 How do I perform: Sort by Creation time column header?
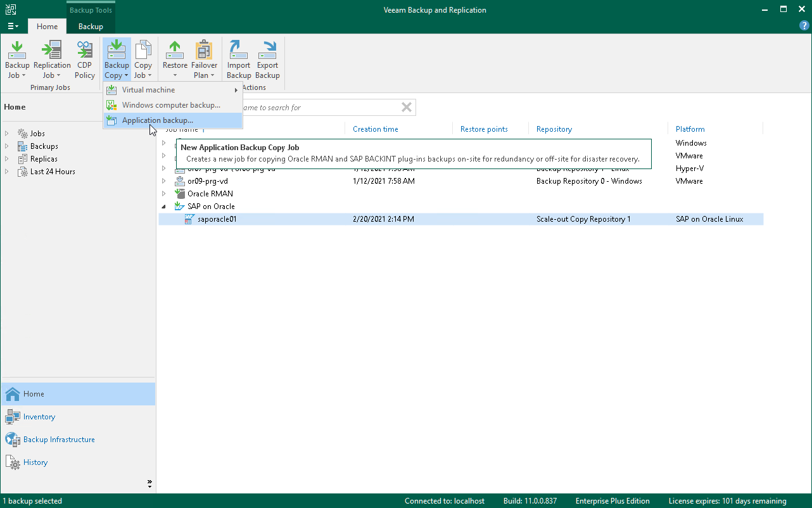(376, 129)
